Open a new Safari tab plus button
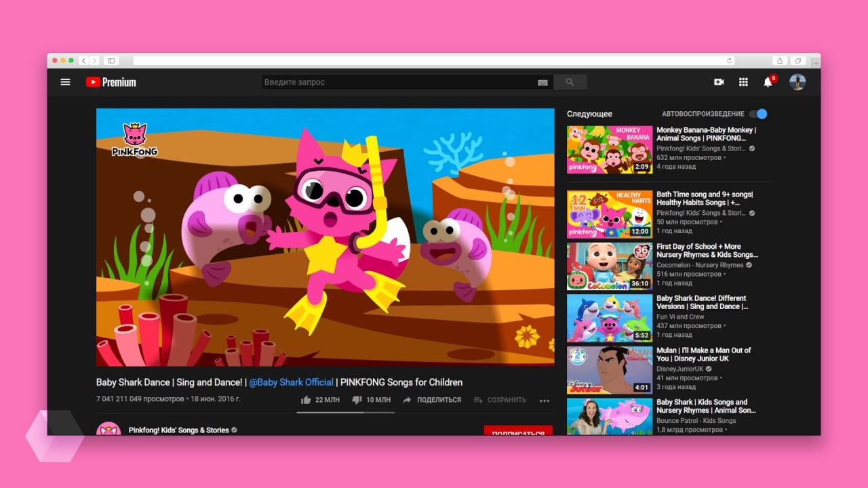This screenshot has height=488, width=868. coord(816,62)
